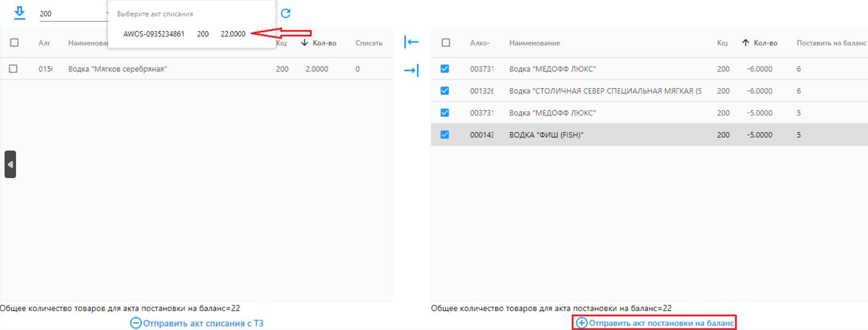Sort left table by Кол-во descending arrow
868x330 pixels.
click(305, 43)
